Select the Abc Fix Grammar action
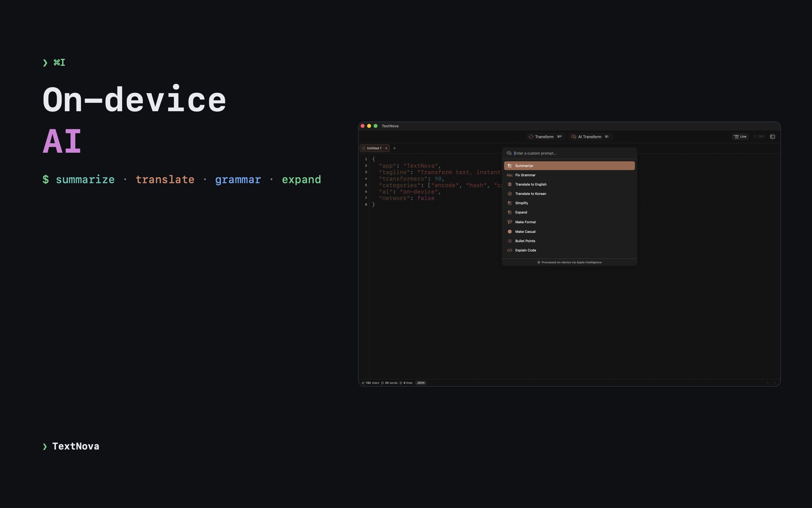The width and height of the screenshot is (812, 508). 569,175
